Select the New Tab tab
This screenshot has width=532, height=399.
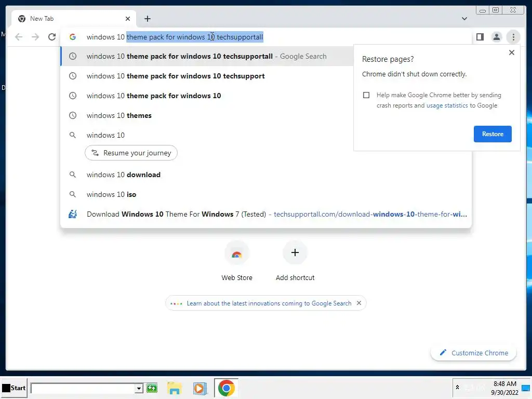(x=74, y=19)
